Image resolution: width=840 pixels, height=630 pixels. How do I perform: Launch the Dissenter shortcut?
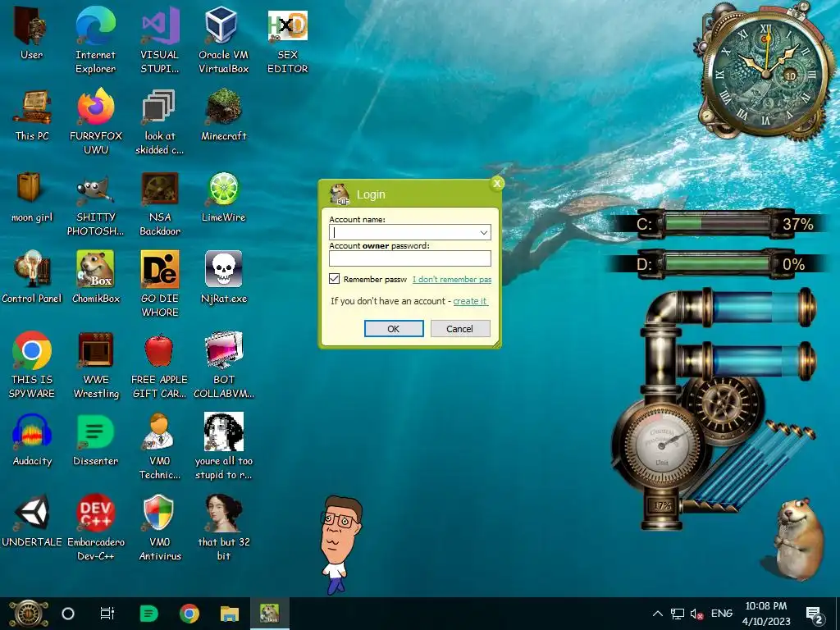[x=96, y=440]
